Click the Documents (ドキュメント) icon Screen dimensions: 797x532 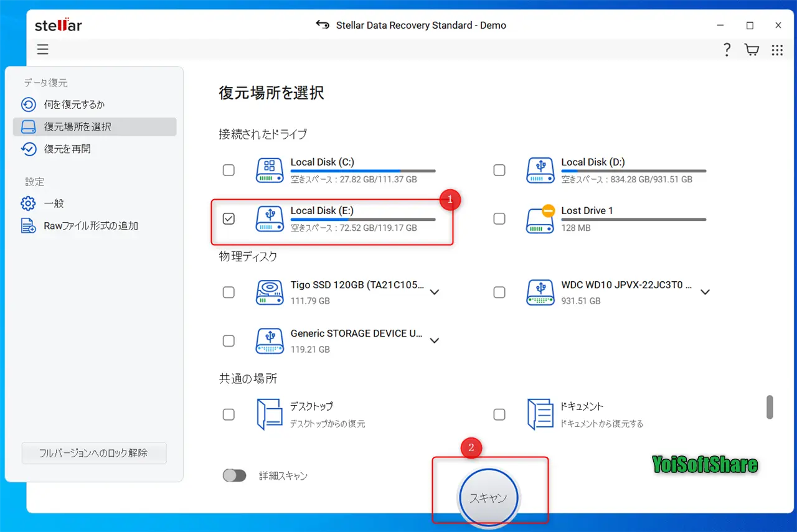pyautogui.click(x=540, y=414)
